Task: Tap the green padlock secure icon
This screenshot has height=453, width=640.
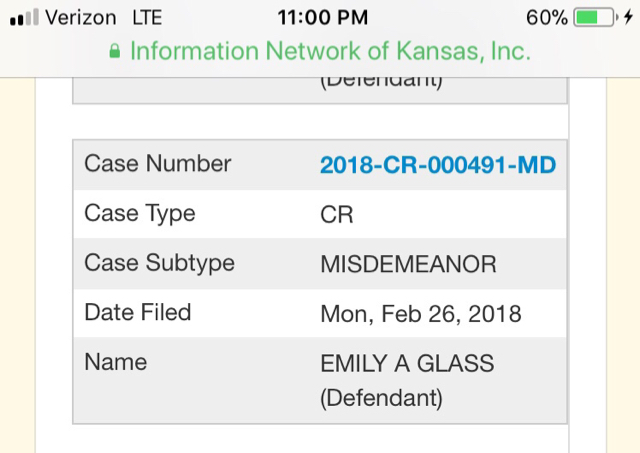Action: point(115,51)
